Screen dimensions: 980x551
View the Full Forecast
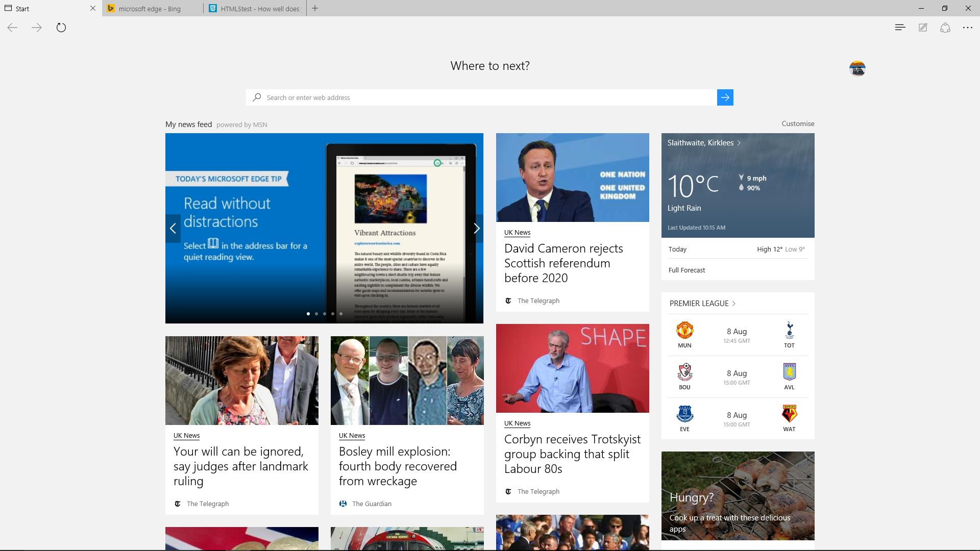pos(687,270)
